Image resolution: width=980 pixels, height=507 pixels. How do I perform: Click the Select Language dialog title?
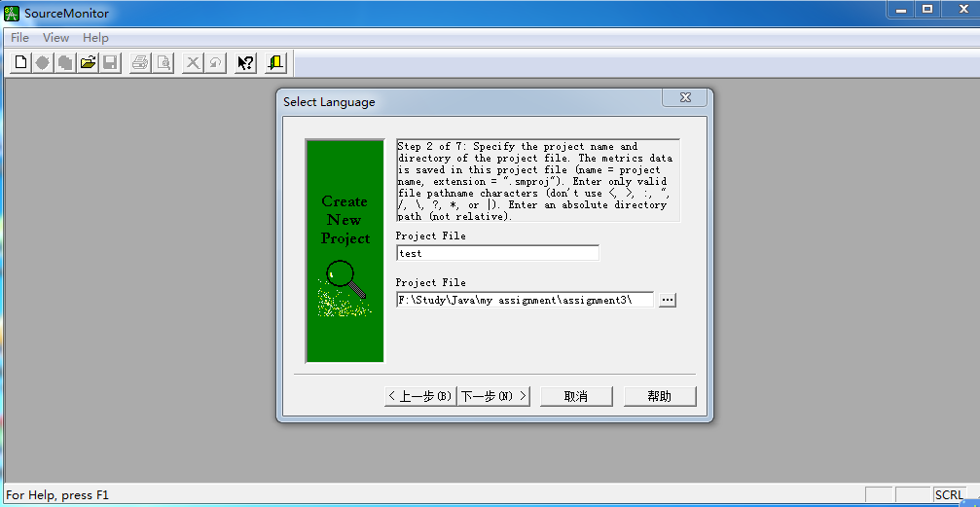coord(329,102)
